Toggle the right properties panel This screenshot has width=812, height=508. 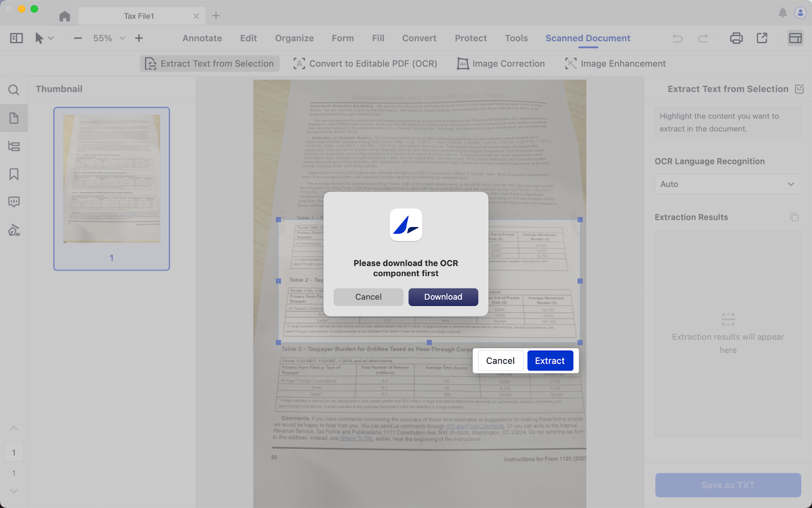pyautogui.click(x=795, y=38)
